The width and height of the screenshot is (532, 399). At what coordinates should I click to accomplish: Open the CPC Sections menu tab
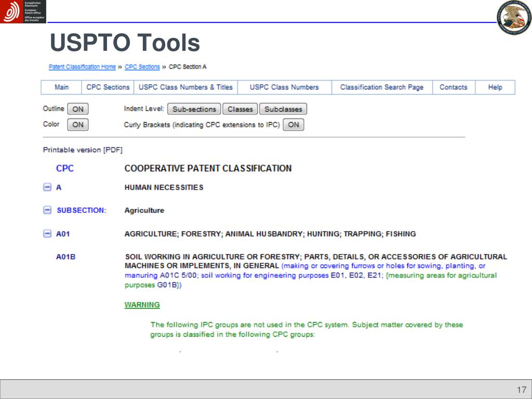(108, 87)
